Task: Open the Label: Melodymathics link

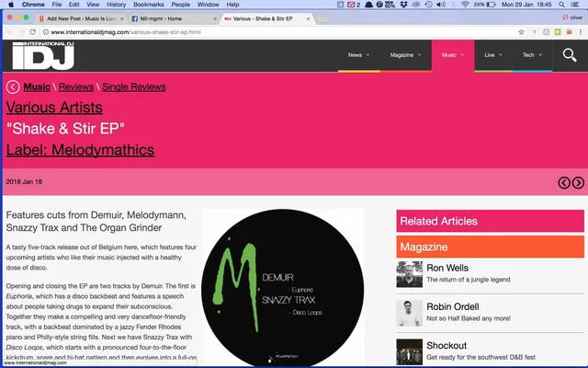Action: [80, 150]
